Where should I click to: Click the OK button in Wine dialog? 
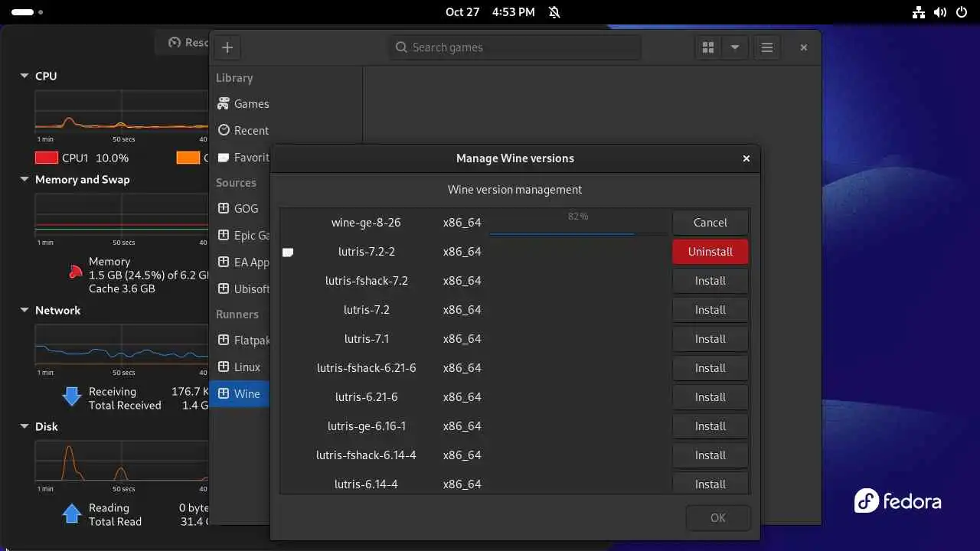point(718,518)
